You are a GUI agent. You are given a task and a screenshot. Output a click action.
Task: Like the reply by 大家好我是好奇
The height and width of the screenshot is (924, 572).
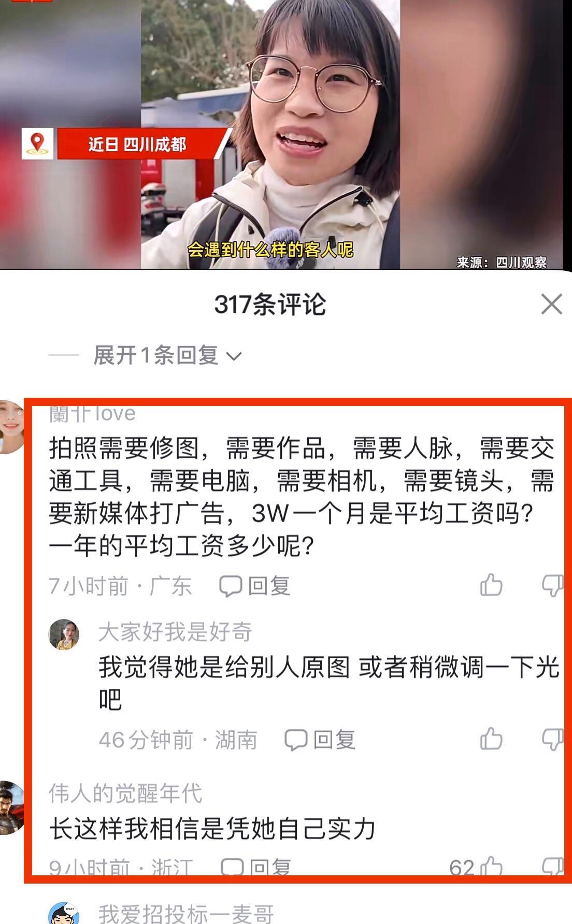point(491,739)
